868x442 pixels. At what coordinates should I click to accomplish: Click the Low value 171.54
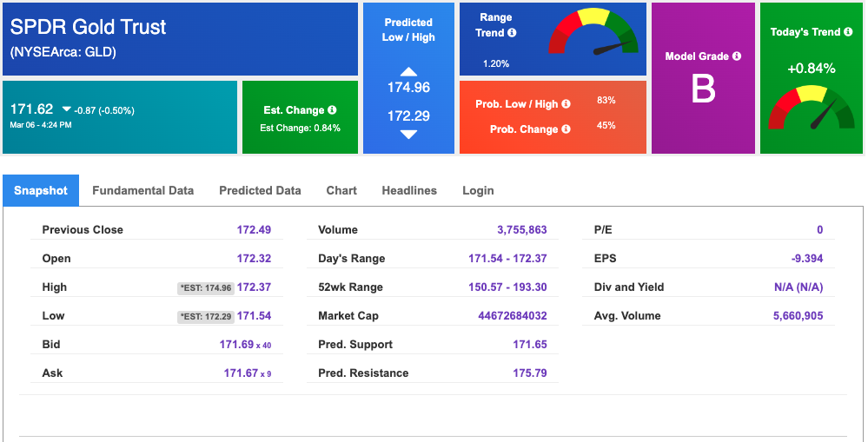coord(254,316)
